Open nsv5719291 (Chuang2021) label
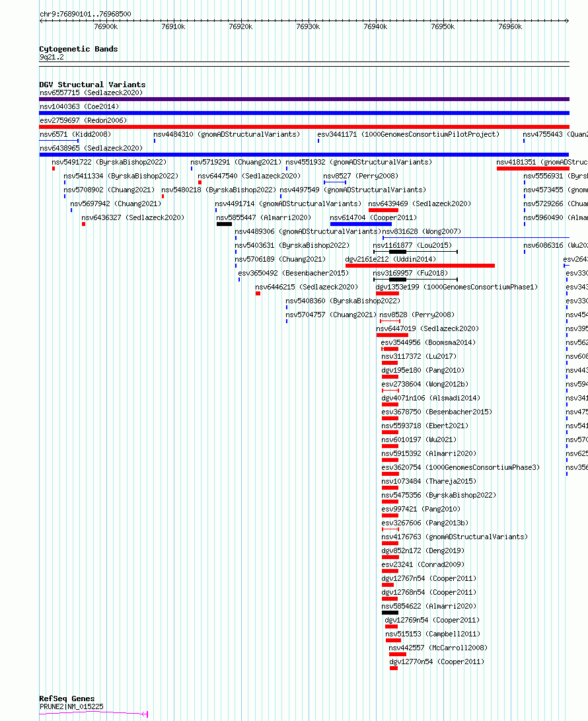Screen dimensions: 588x721 click(236, 162)
